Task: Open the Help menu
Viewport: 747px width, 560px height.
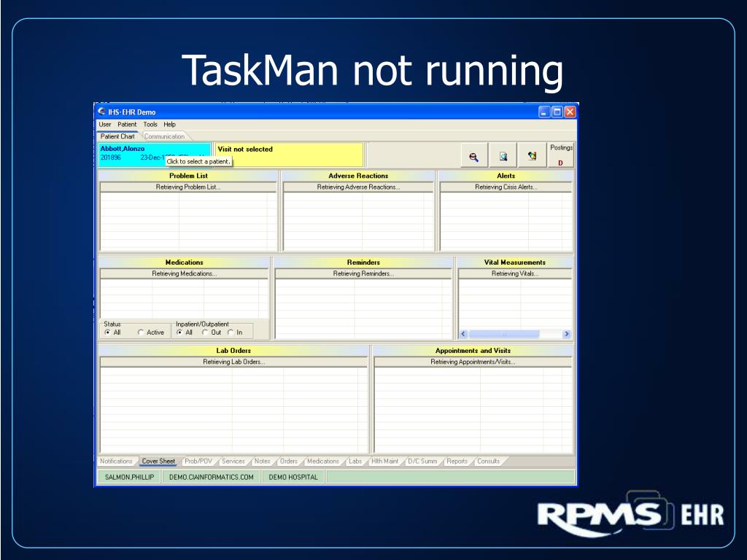Action: 169,124
